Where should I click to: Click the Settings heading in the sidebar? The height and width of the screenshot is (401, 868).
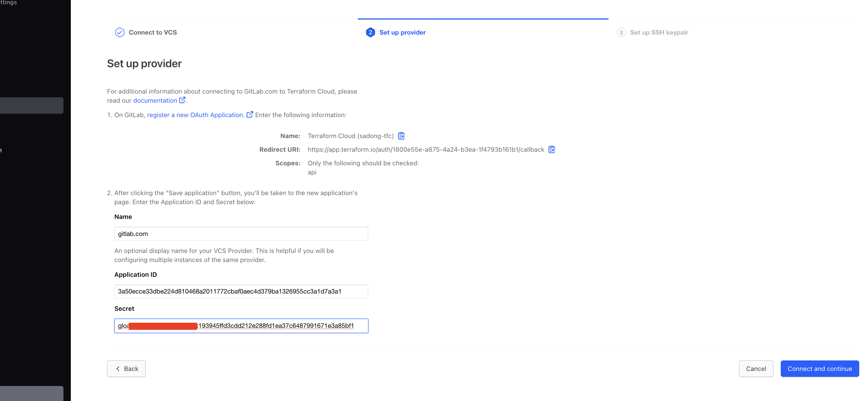[8, 3]
